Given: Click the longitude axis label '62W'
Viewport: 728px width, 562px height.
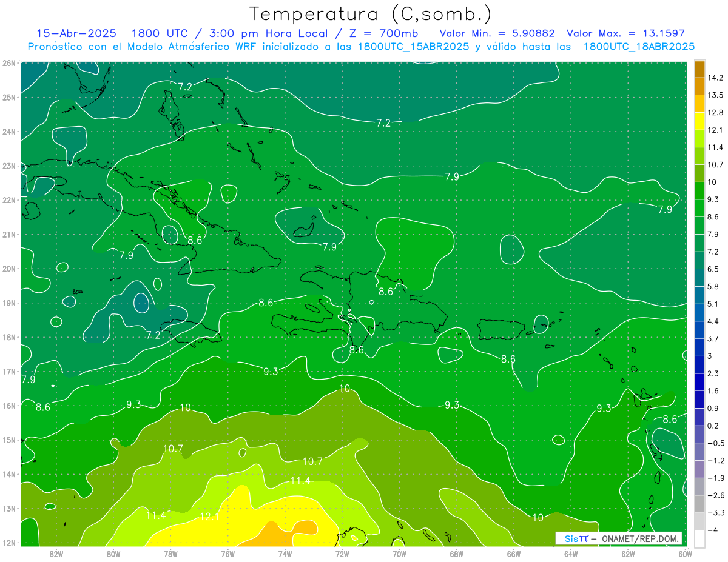Looking at the screenshot, I should point(628,554).
